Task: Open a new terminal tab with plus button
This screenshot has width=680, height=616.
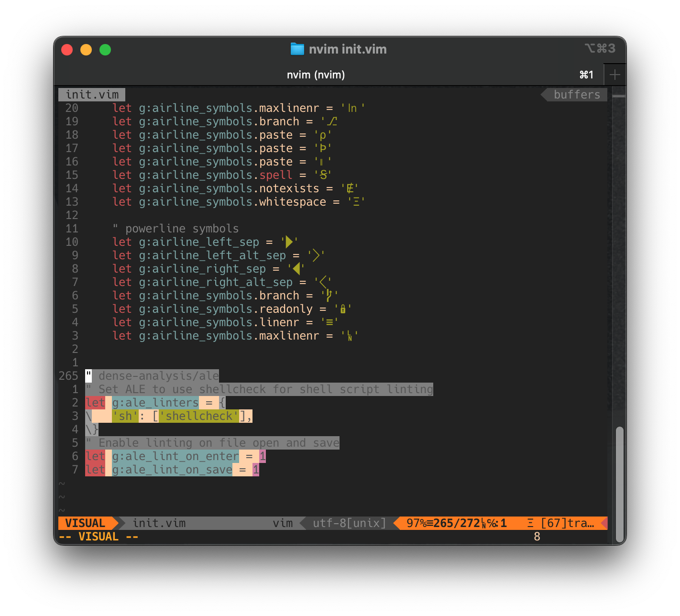Action: [x=615, y=75]
